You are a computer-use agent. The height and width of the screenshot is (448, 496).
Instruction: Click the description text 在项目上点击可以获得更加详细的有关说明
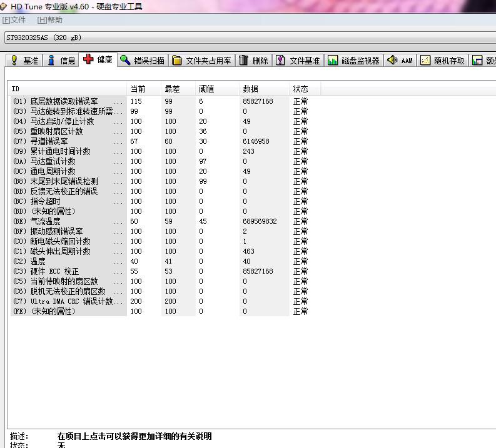[x=134, y=436]
